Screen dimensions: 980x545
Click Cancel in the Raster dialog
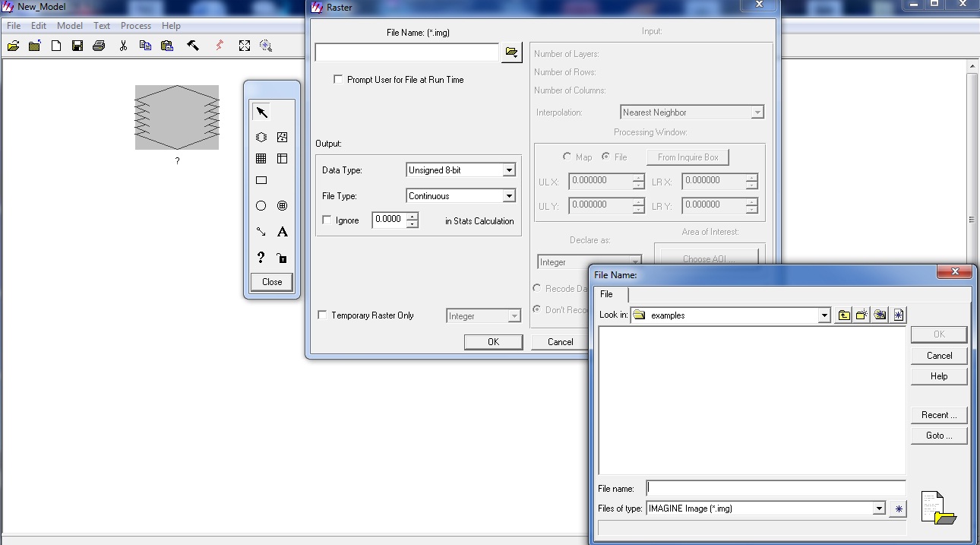click(561, 342)
